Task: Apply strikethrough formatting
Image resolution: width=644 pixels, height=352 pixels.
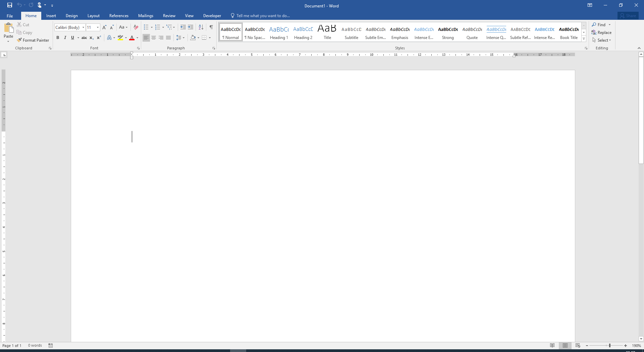Action: tap(84, 38)
